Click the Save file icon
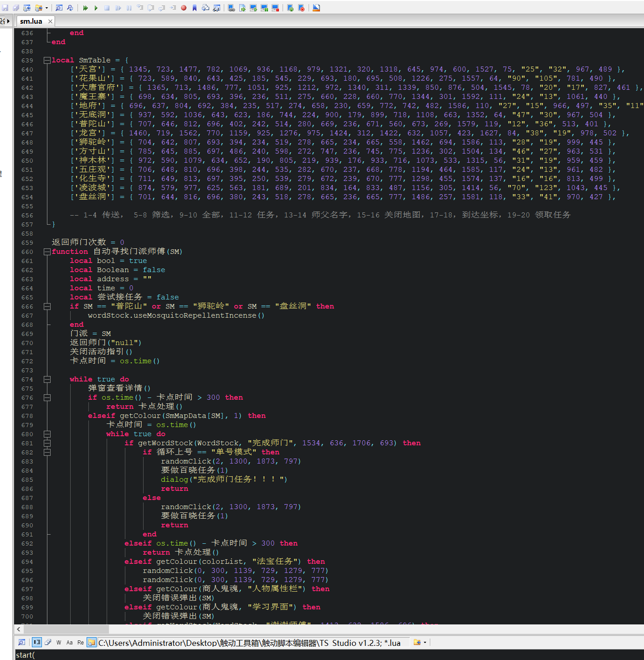644x660 pixels. click(5, 8)
